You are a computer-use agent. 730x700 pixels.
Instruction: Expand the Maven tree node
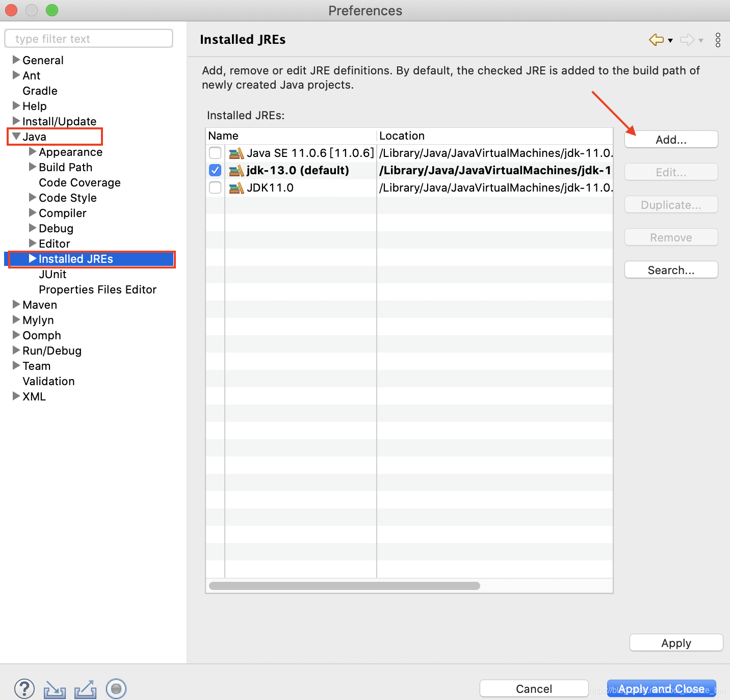[16, 304]
